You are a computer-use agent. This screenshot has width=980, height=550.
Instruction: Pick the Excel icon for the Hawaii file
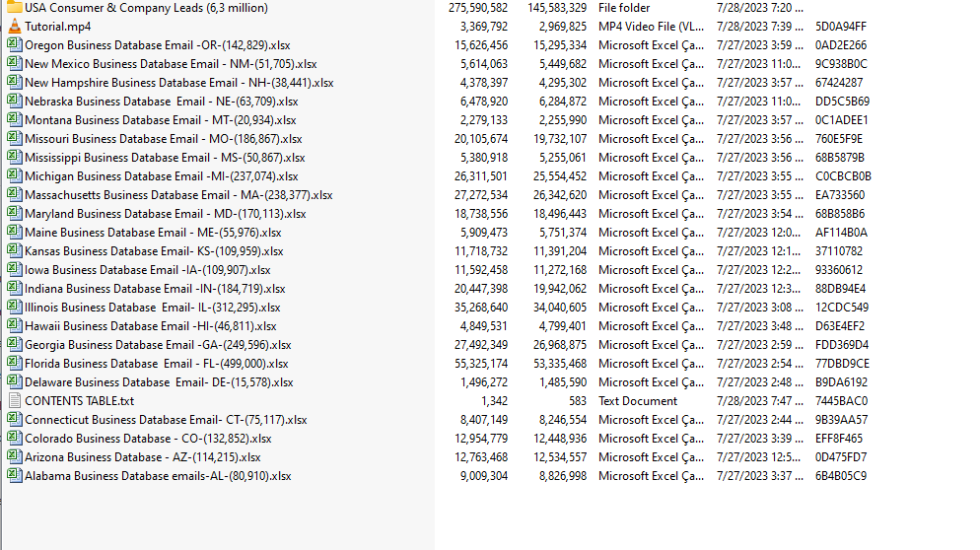point(15,326)
